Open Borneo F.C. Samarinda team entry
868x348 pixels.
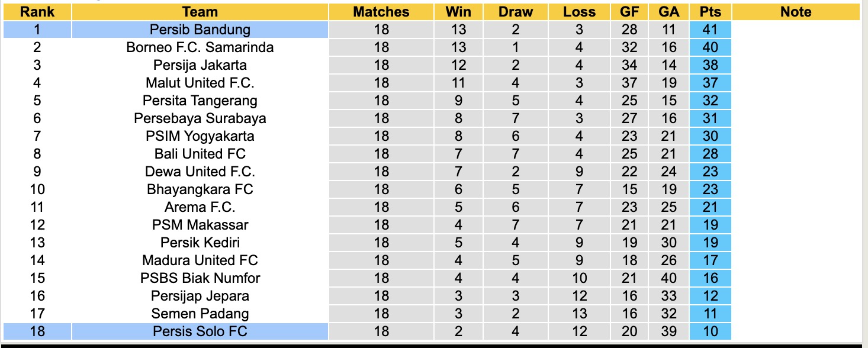[x=200, y=47]
